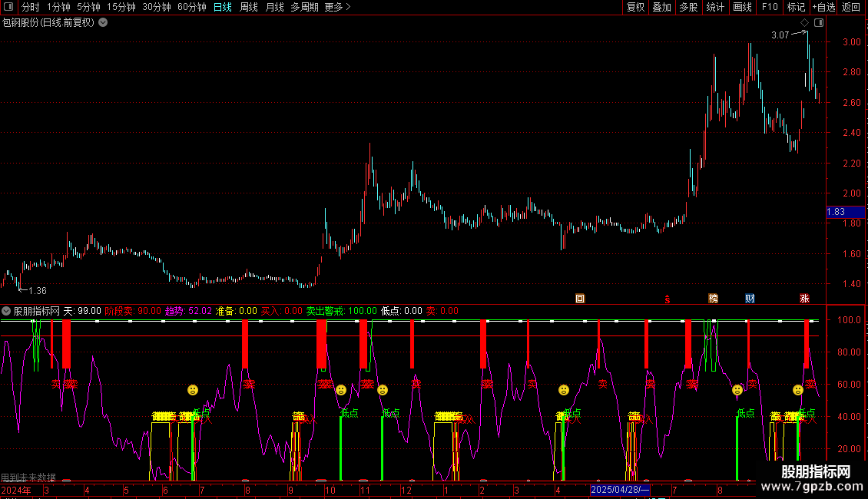Switch to the 周线 weekly tab

click(x=249, y=7)
